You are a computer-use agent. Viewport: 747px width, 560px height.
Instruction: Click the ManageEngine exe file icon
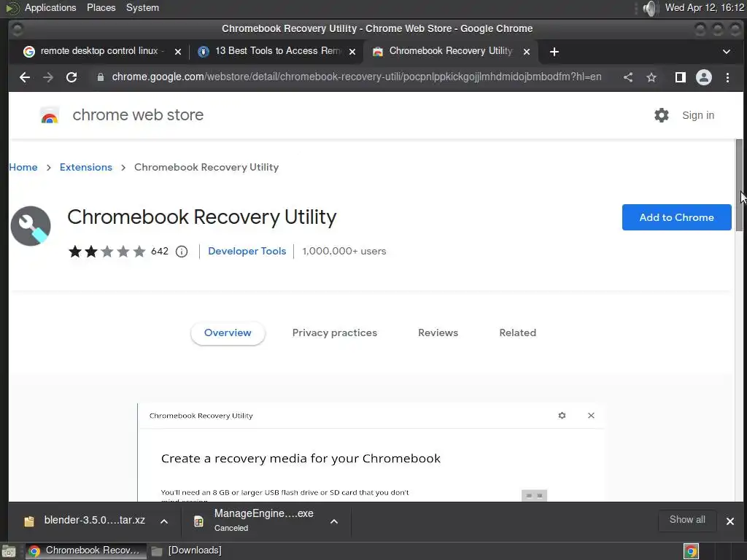(x=198, y=521)
